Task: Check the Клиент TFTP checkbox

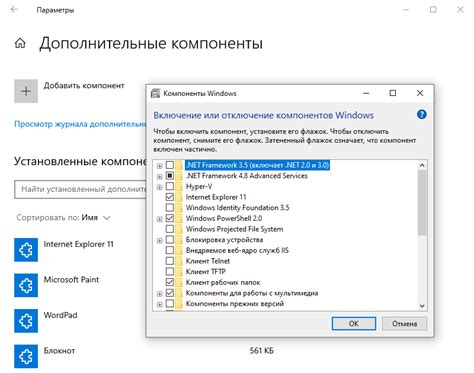Action: [x=170, y=272]
